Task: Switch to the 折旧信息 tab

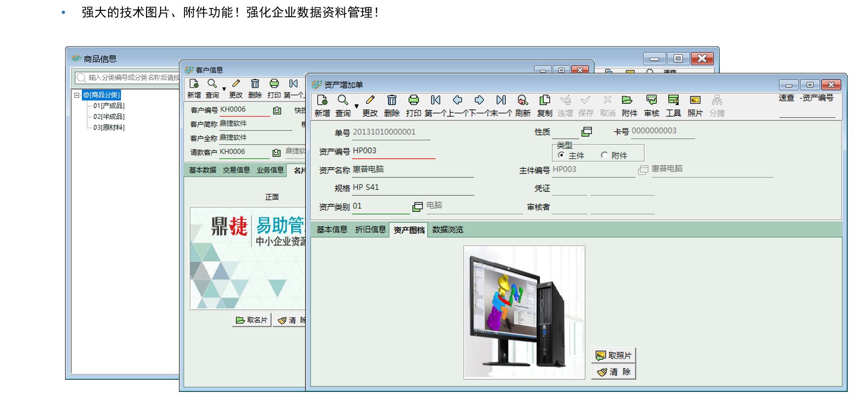Action: 370,229
